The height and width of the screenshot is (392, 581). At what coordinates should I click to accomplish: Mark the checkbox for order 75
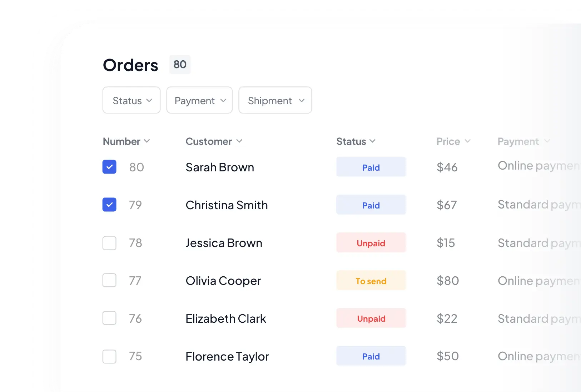coord(109,356)
